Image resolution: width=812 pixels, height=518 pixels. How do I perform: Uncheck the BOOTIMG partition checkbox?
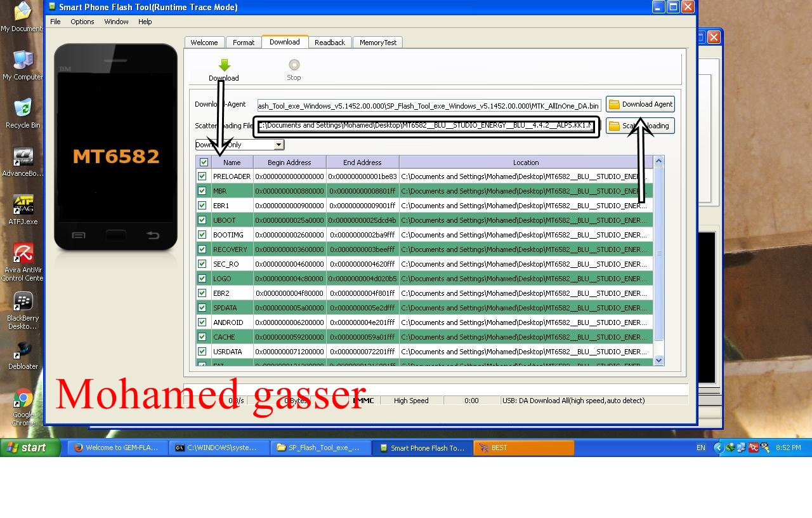(202, 235)
